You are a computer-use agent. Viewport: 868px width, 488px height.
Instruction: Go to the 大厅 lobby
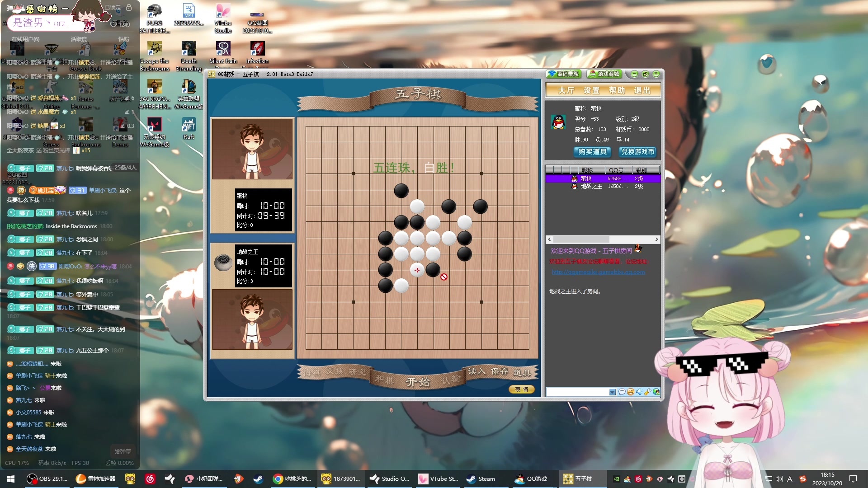pyautogui.click(x=566, y=90)
